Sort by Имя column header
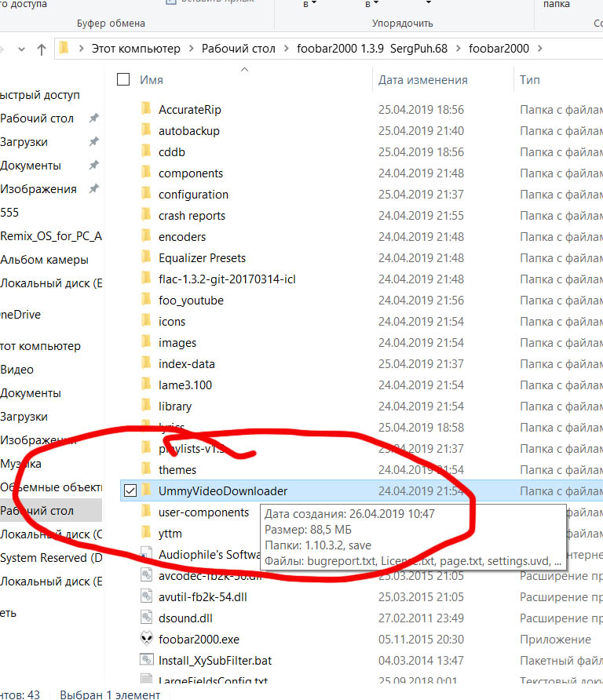Image resolution: width=603 pixels, height=700 pixels. click(x=152, y=80)
